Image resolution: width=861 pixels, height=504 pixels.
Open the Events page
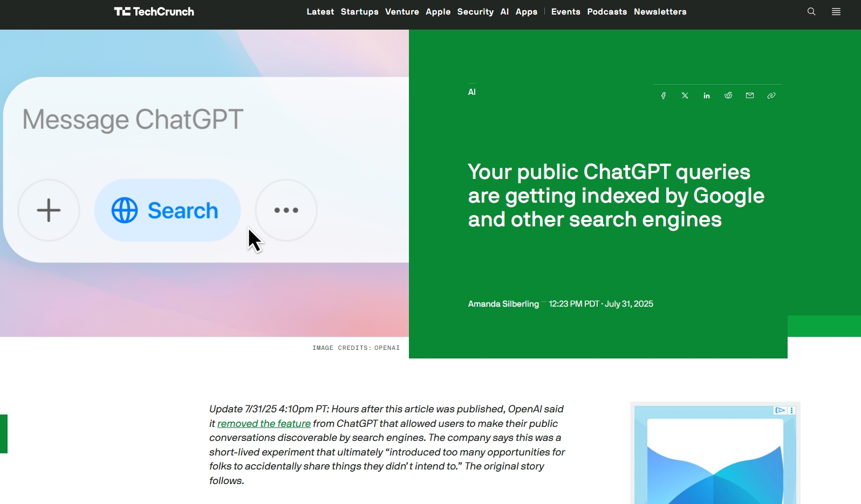click(x=566, y=12)
